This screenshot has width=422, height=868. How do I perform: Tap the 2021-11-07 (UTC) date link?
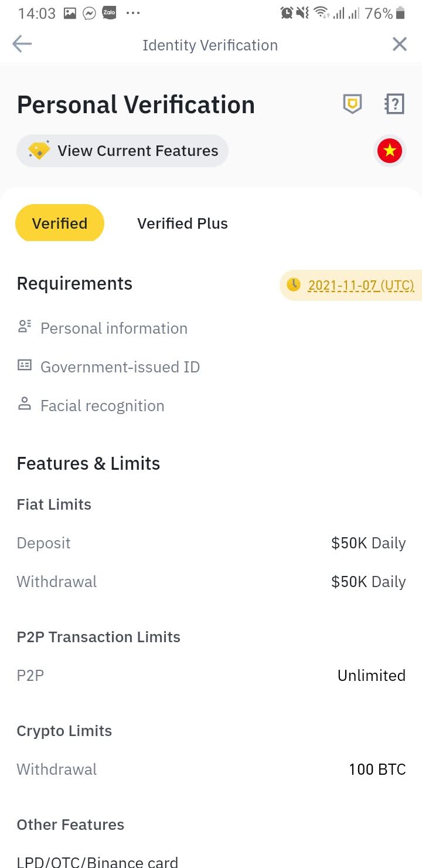(361, 286)
